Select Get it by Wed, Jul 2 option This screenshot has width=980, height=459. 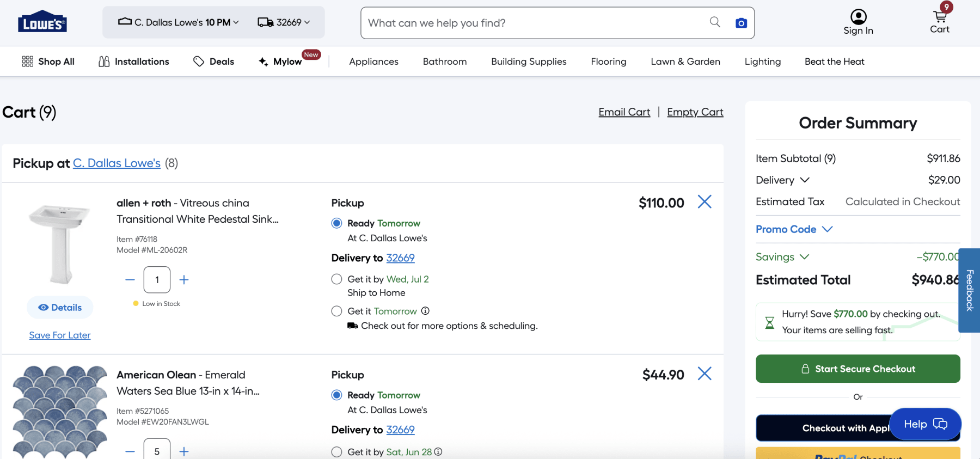[337, 279]
